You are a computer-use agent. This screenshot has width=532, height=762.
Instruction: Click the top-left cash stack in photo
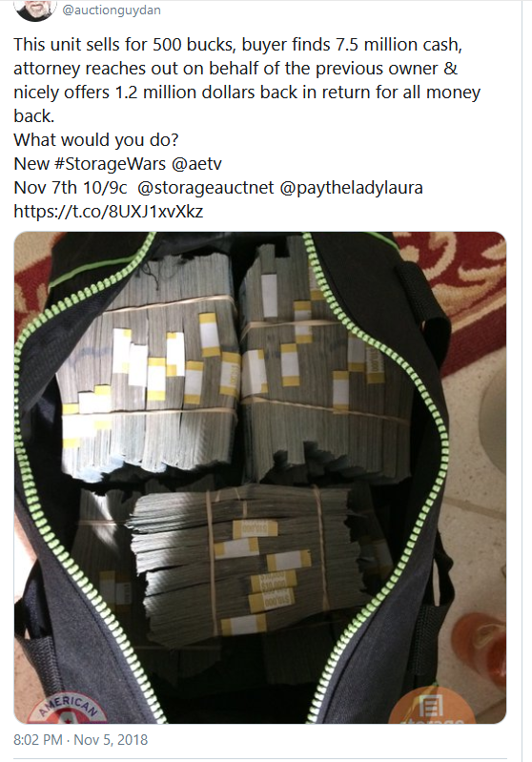point(148,364)
